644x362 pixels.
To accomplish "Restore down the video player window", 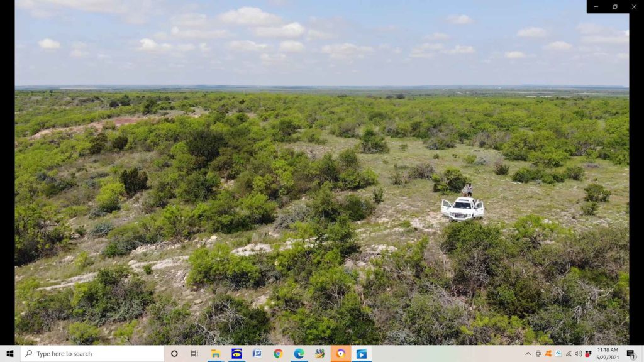I will click(615, 6).
